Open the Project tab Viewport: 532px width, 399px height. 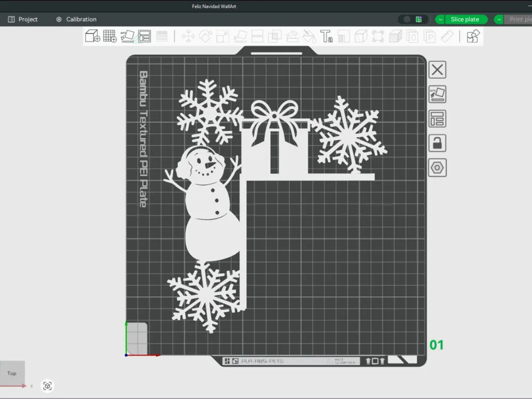pyautogui.click(x=23, y=19)
